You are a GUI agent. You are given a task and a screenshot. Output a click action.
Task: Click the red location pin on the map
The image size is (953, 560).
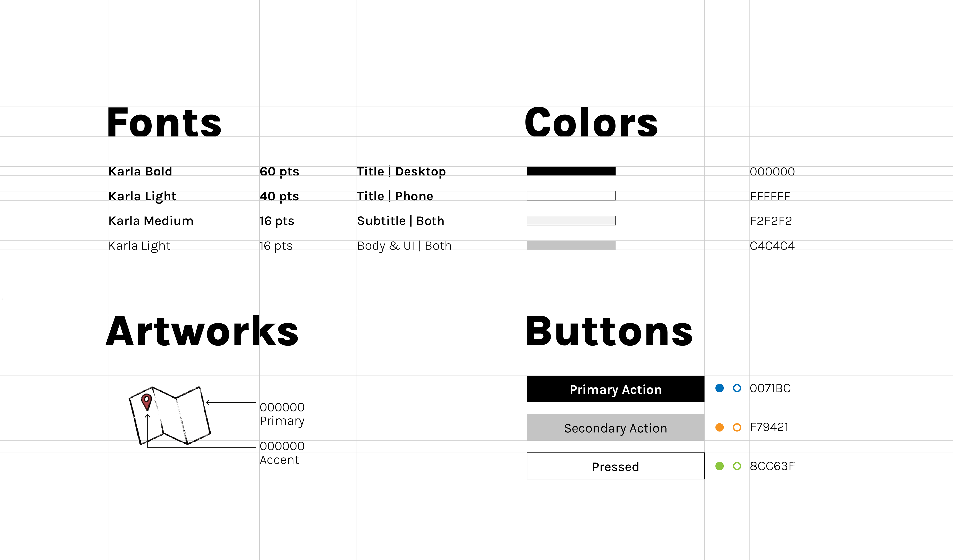146,401
